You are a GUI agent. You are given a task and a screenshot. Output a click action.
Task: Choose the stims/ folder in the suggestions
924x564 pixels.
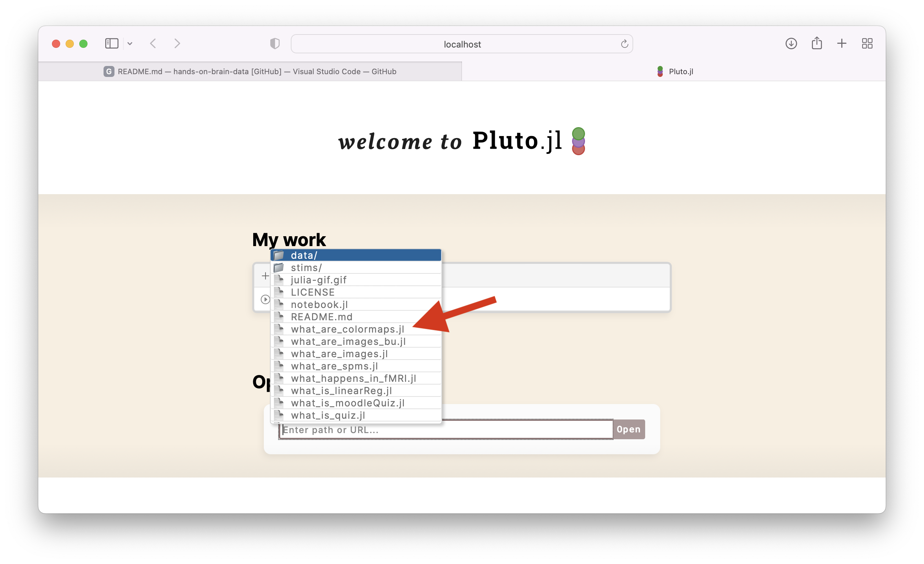tap(355, 268)
